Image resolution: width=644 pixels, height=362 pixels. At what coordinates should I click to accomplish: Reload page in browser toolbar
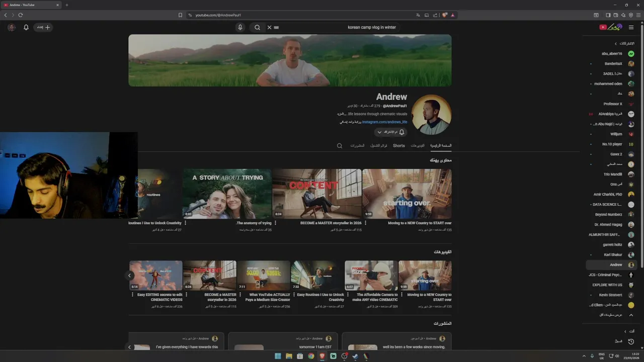click(x=21, y=15)
